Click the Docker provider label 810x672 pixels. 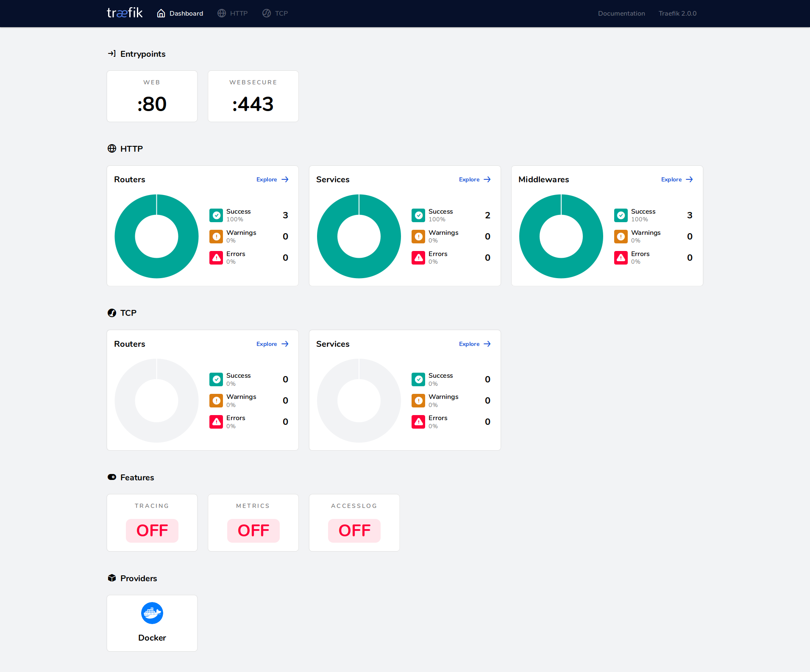(x=152, y=638)
